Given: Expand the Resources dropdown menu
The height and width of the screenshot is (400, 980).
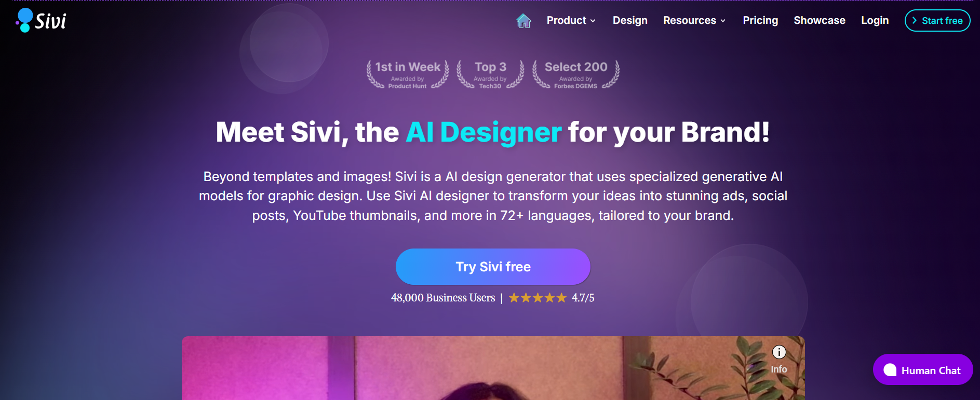Looking at the screenshot, I should point(694,21).
